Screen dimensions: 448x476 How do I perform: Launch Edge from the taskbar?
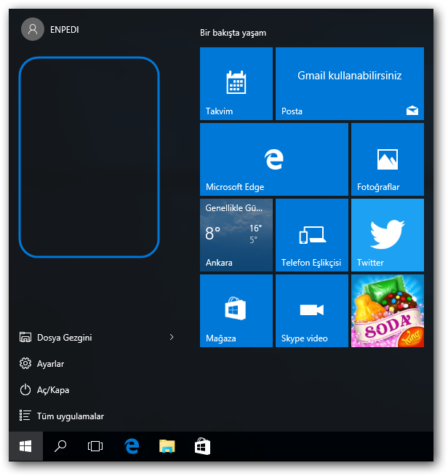[x=132, y=446]
